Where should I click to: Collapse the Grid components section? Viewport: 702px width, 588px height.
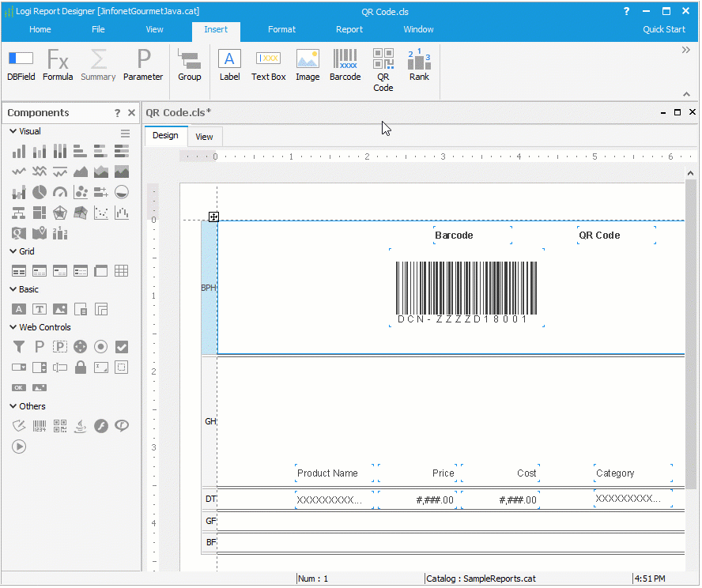tap(13, 251)
